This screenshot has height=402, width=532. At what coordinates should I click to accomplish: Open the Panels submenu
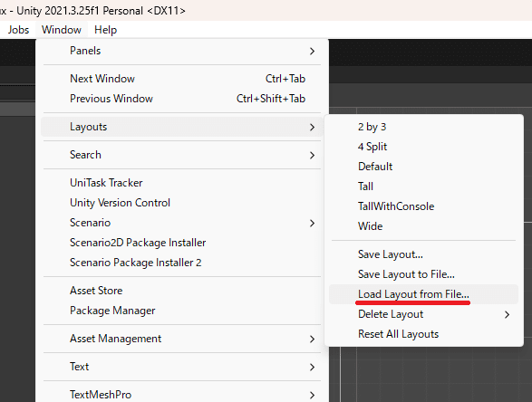(x=182, y=51)
